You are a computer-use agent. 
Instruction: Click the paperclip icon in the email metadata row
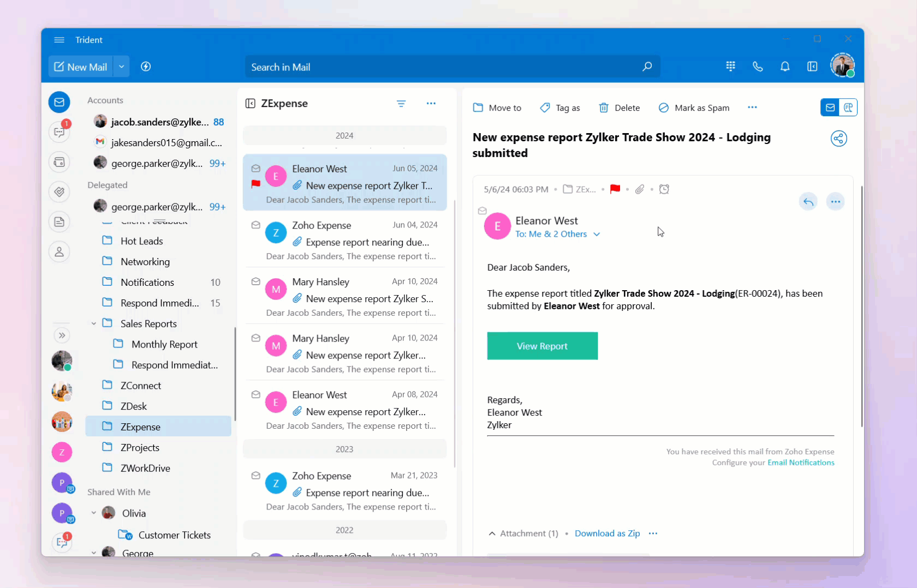pyautogui.click(x=640, y=189)
